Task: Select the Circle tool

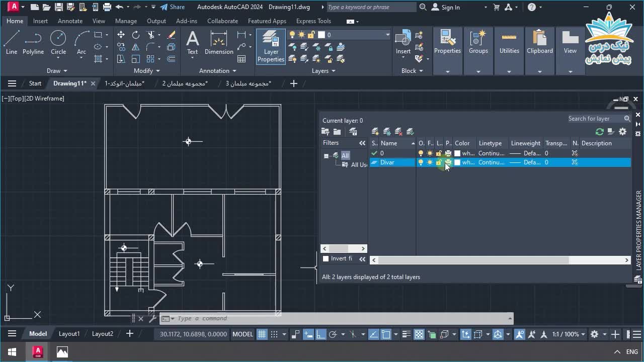Action: coord(58,43)
